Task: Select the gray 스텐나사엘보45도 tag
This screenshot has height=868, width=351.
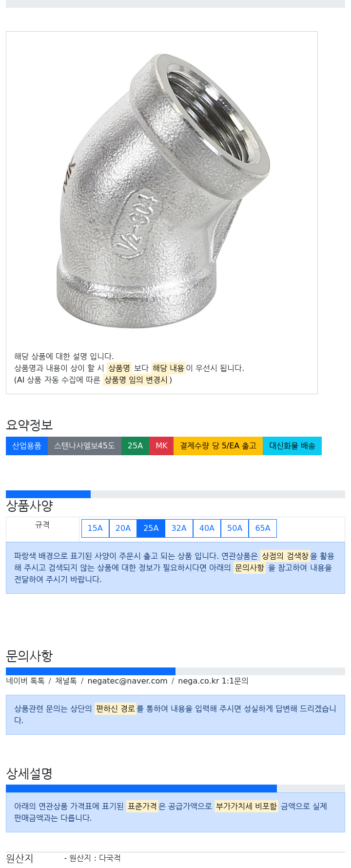Action: coord(84,446)
